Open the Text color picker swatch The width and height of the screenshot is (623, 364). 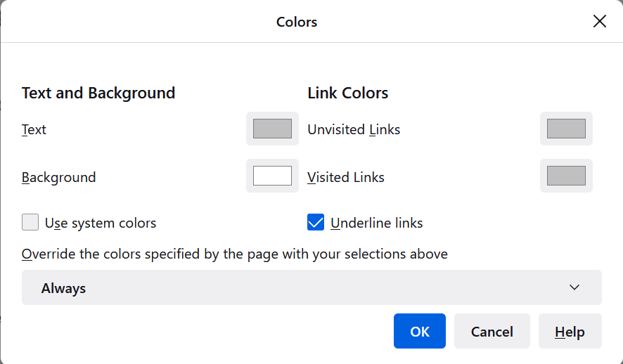click(x=272, y=129)
